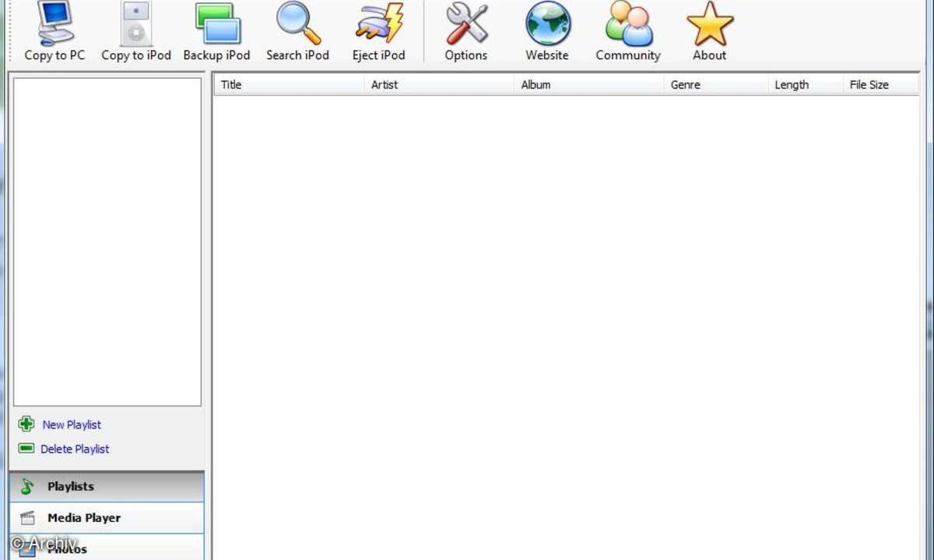
Task: Open Options wrench and screwdriver icon
Action: (466, 23)
